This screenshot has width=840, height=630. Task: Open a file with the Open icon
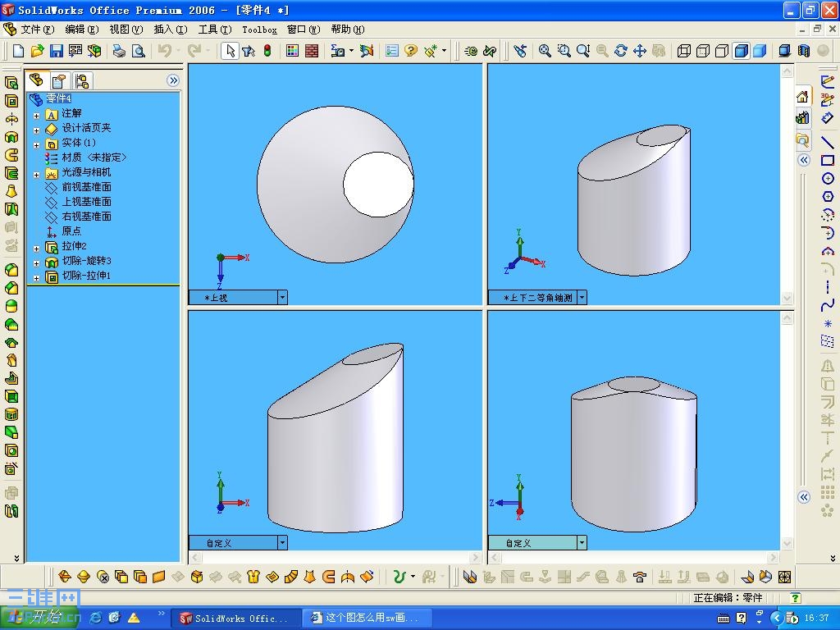coord(37,51)
